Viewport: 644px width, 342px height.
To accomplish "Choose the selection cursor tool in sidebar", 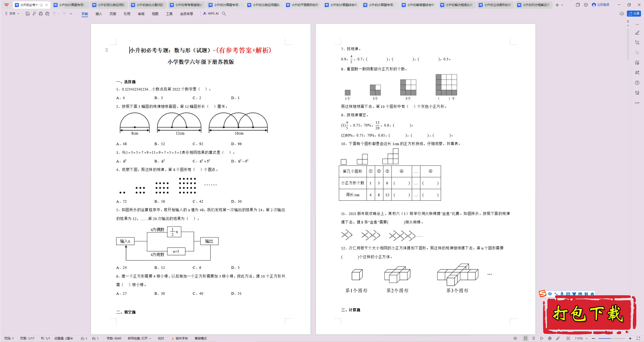I will pyautogui.click(x=637, y=42).
